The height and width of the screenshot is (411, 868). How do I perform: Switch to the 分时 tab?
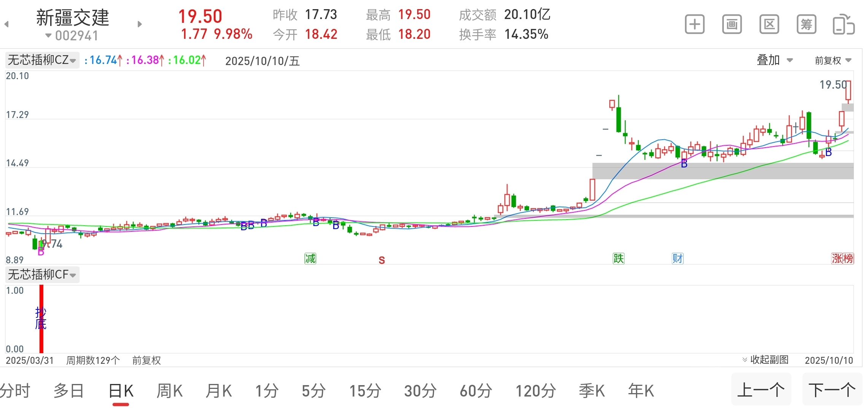pyautogui.click(x=15, y=391)
